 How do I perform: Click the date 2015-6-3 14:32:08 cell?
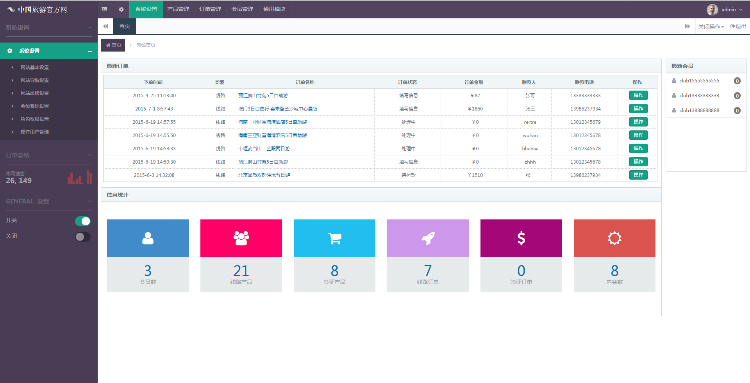pos(154,175)
